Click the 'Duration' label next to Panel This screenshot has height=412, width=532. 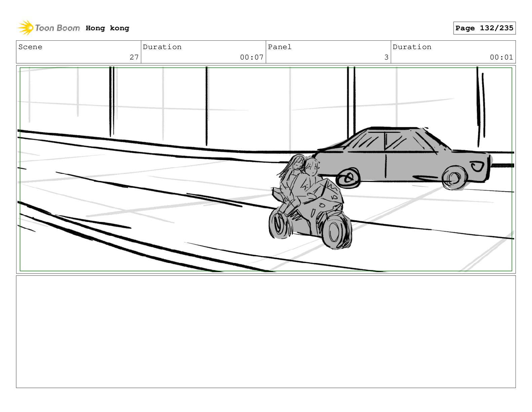click(x=412, y=47)
